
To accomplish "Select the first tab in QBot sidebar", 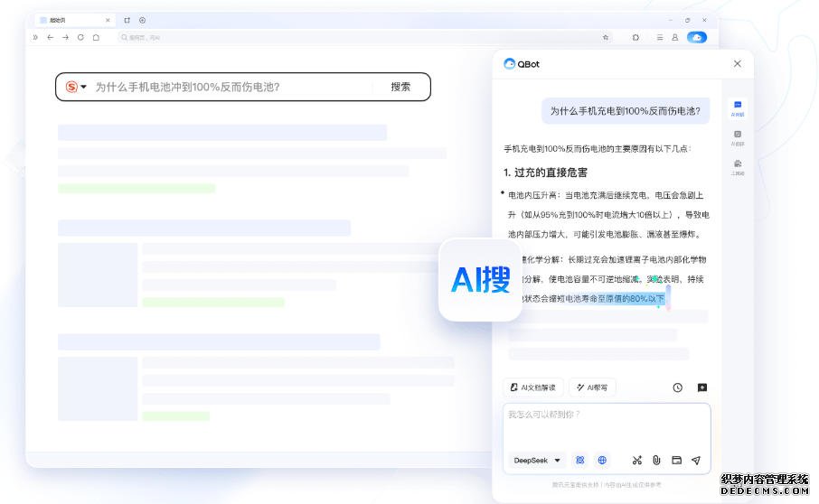I will coord(738,108).
